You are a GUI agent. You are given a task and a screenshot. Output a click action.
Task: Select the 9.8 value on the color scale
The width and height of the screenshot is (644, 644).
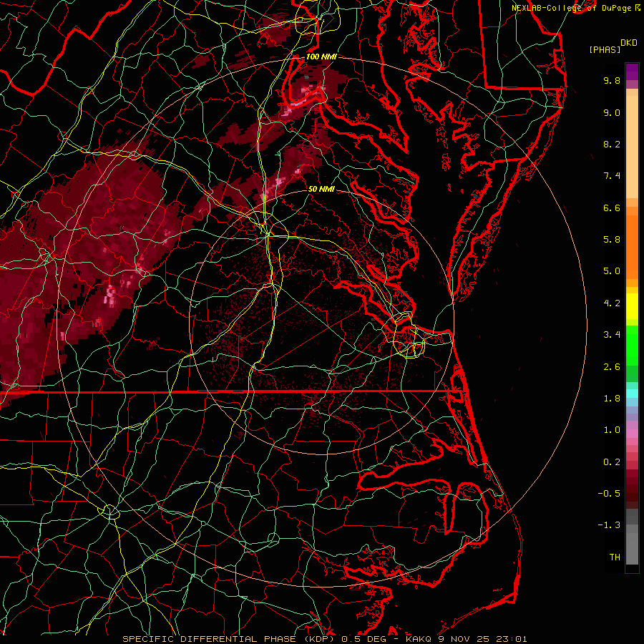click(x=612, y=81)
